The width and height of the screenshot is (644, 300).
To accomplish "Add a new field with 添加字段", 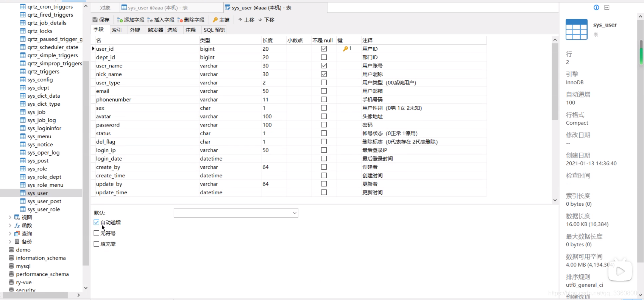I will pos(131,20).
